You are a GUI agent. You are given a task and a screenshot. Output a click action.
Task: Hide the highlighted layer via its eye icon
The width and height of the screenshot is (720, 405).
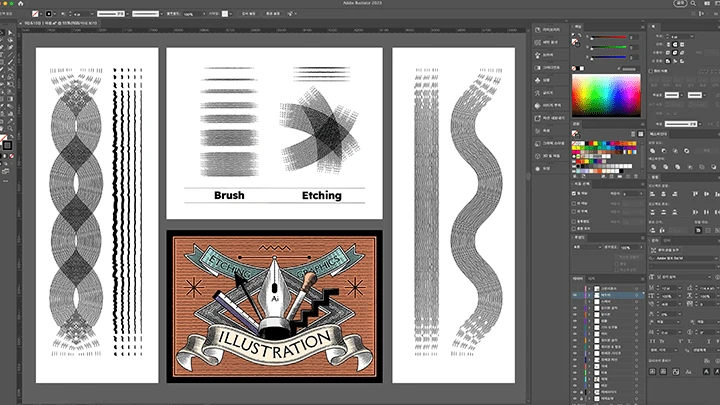coord(575,295)
